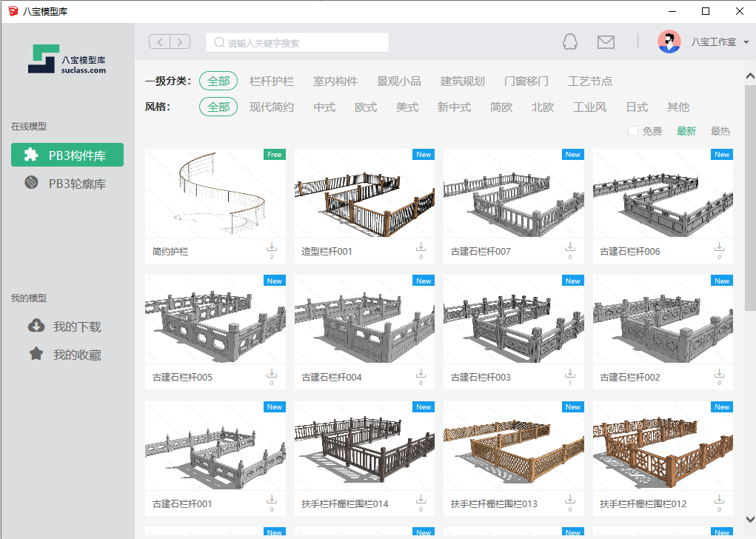
Task: Download the 古建石栏杆004 model
Action: [421, 373]
